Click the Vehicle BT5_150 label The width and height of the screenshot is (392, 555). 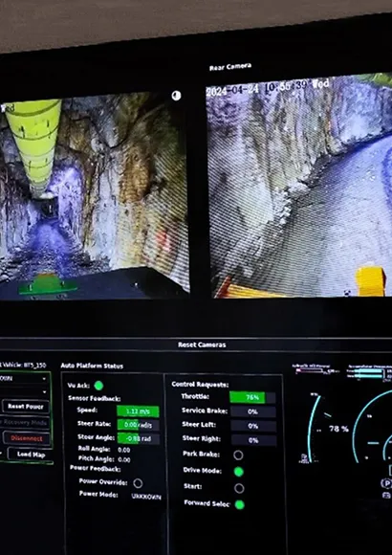tap(23, 366)
